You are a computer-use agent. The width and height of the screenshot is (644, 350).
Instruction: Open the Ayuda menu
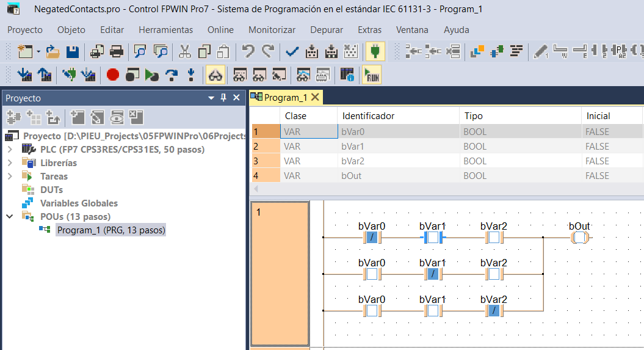point(456,30)
